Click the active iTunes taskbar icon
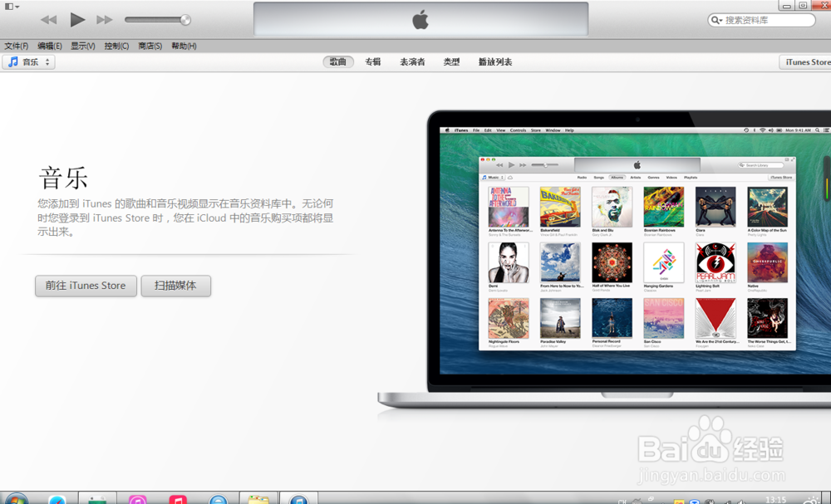 (298, 499)
